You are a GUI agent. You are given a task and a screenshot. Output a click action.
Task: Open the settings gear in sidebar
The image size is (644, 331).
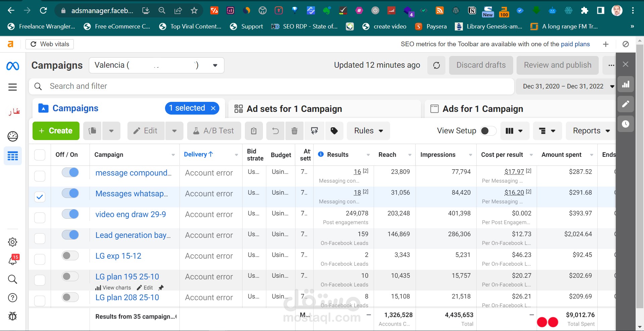point(13,242)
